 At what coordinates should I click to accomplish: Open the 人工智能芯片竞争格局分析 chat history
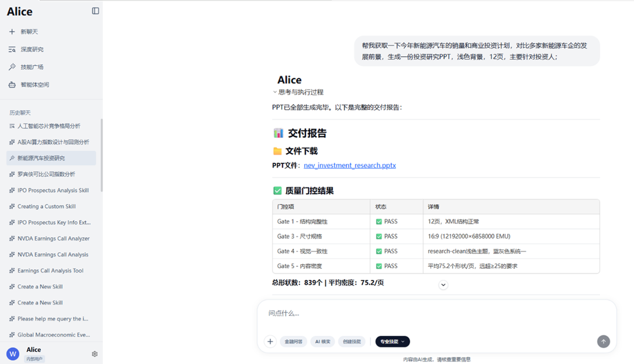coord(49,126)
